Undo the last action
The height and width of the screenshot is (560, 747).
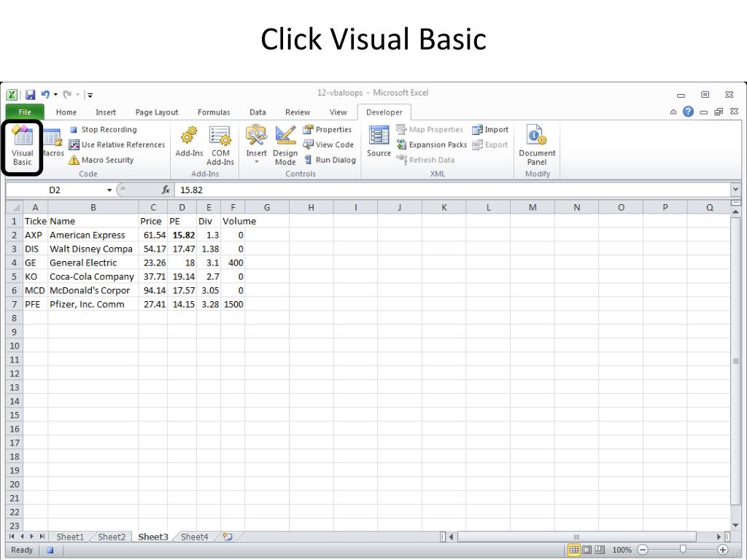[45, 94]
